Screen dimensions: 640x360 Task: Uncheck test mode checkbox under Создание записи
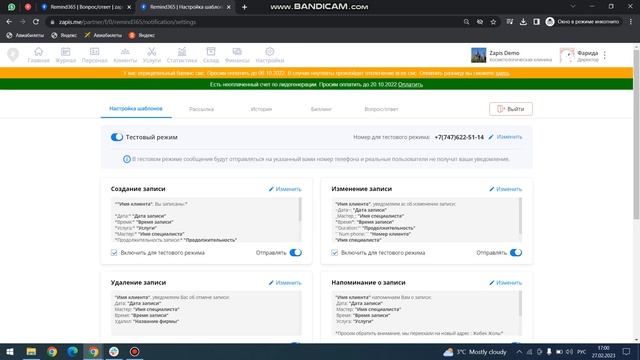(114, 253)
